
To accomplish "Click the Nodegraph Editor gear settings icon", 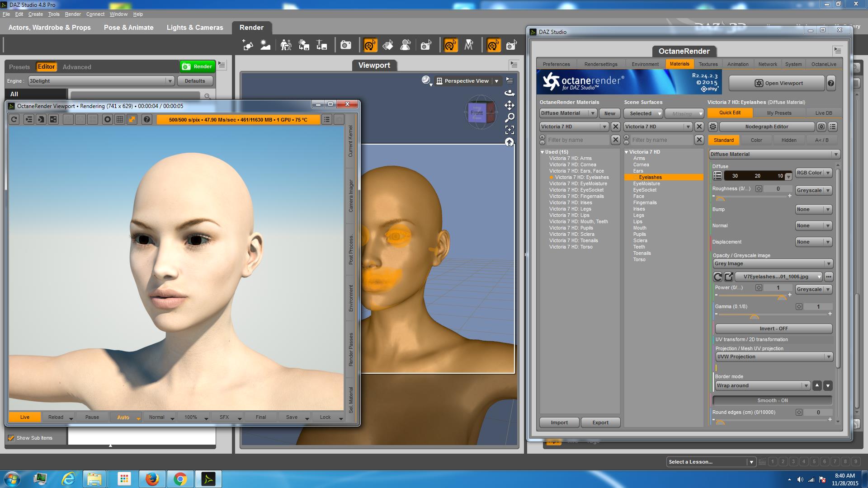I will [713, 127].
